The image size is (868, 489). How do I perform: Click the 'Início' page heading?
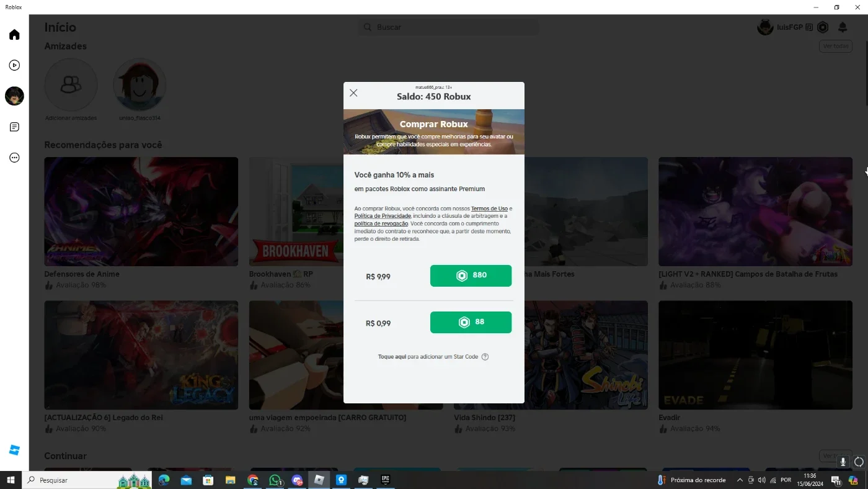(x=60, y=27)
